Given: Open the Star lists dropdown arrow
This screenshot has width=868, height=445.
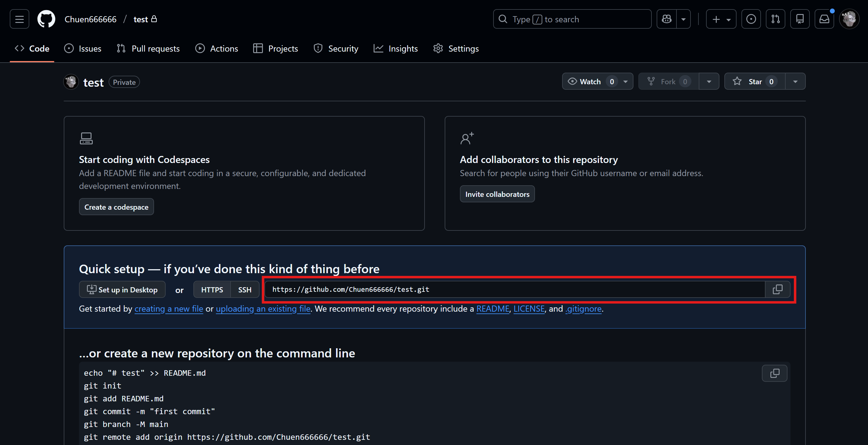Looking at the screenshot, I should click(795, 81).
